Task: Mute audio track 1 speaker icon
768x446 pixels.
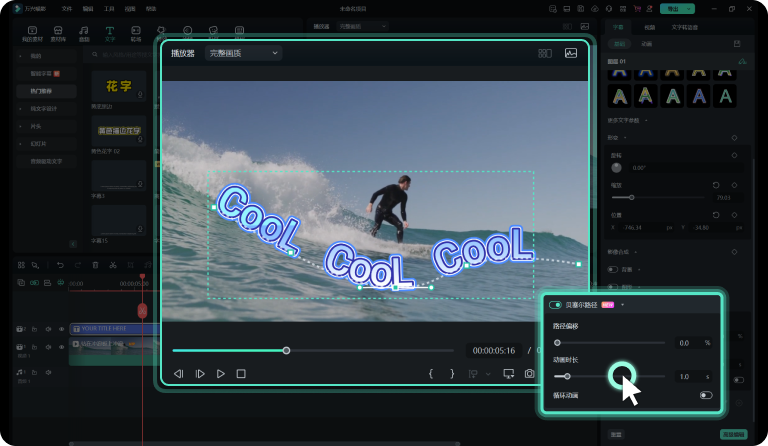Action: [48, 373]
